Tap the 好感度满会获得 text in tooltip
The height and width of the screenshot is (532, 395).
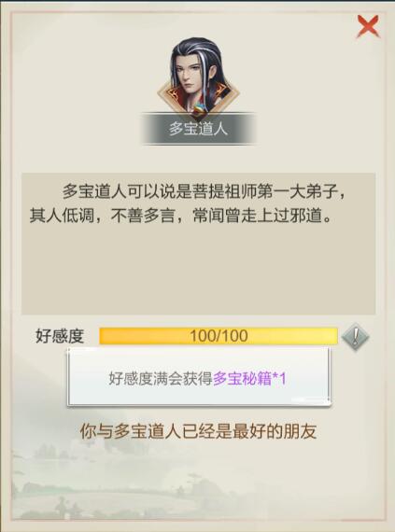[x=161, y=379]
